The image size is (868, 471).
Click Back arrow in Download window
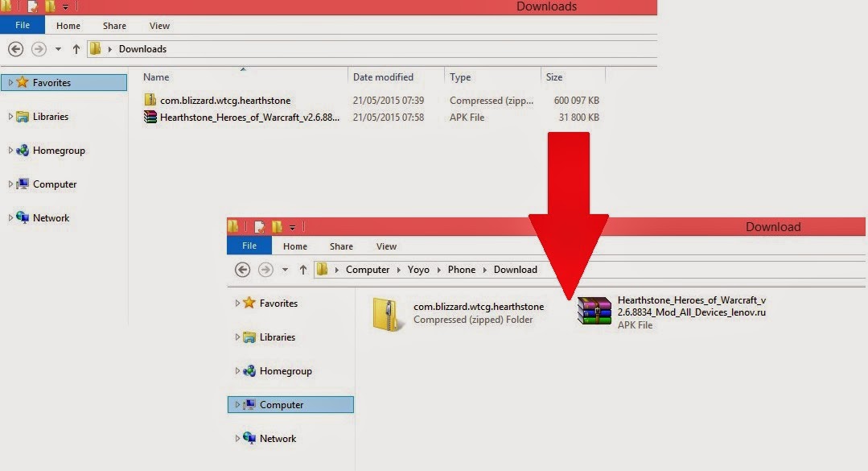pyautogui.click(x=242, y=269)
